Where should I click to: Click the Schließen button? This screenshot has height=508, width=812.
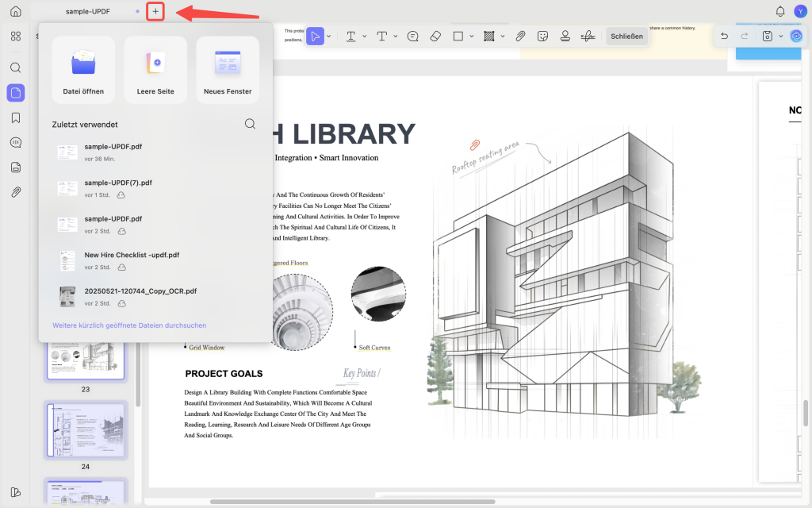626,37
